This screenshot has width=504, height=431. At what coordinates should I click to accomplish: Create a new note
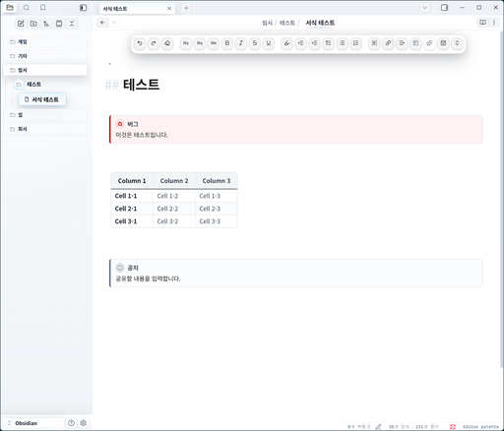pos(21,24)
